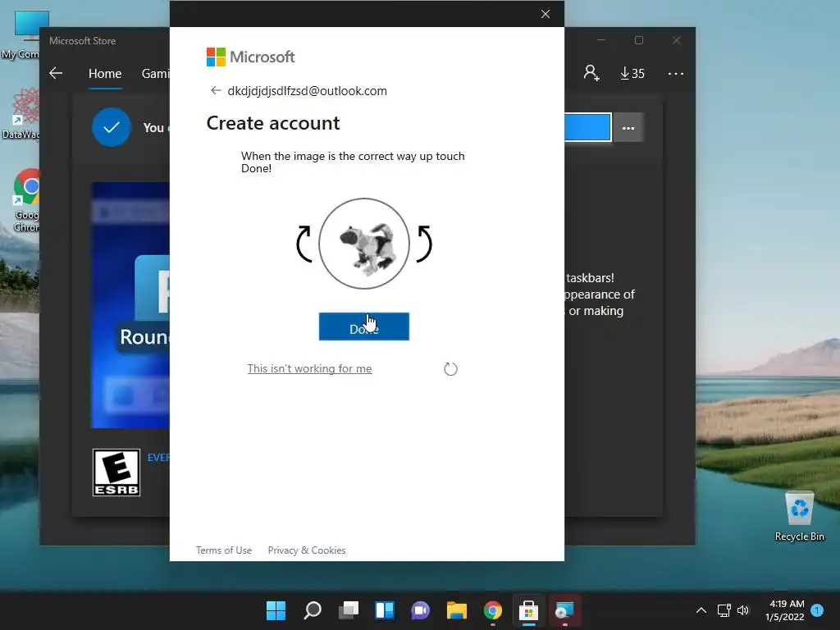Click the blue action button in Microsoft Store page

587,127
